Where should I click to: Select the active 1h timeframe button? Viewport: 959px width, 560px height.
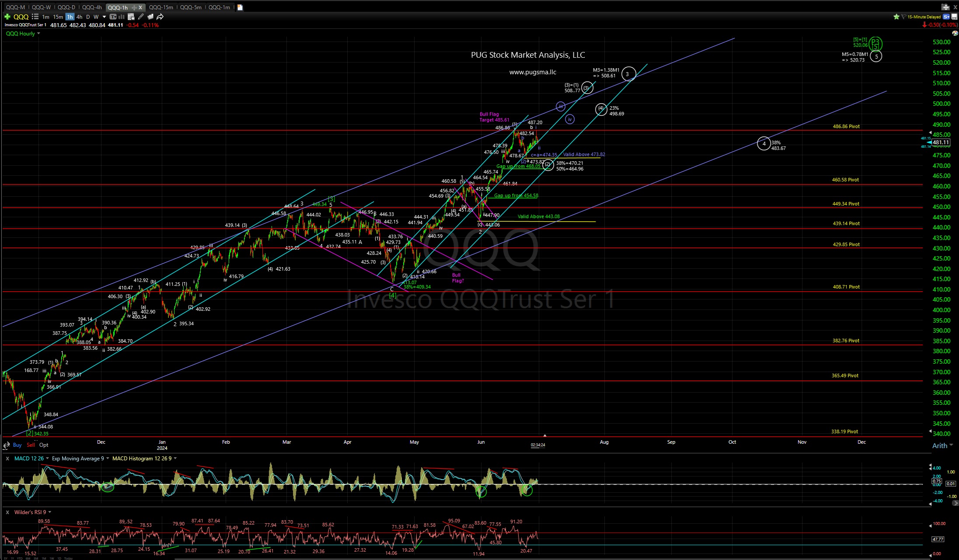[70, 17]
